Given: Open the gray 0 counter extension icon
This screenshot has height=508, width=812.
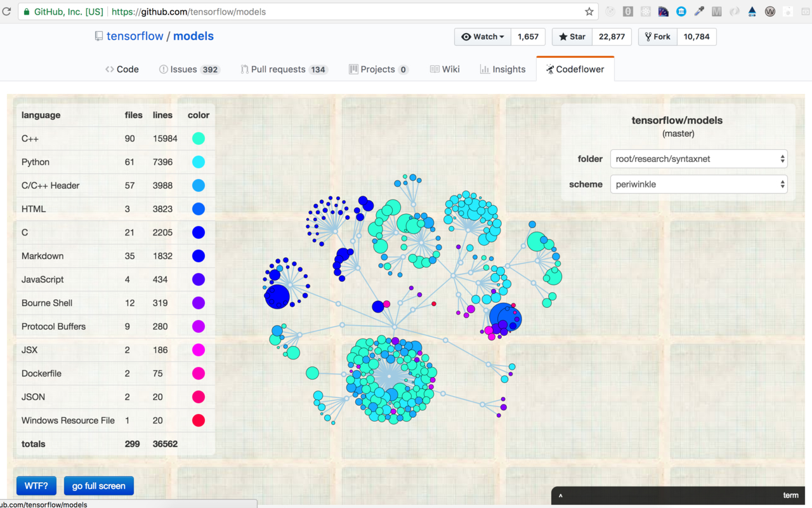Looking at the screenshot, I should pyautogui.click(x=628, y=11).
